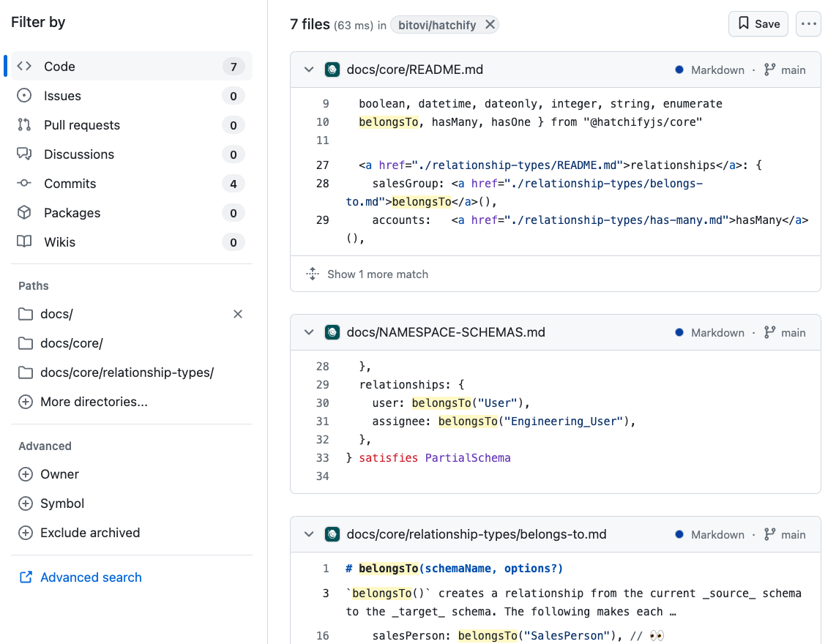
Task: Save the current search
Action: [758, 23]
